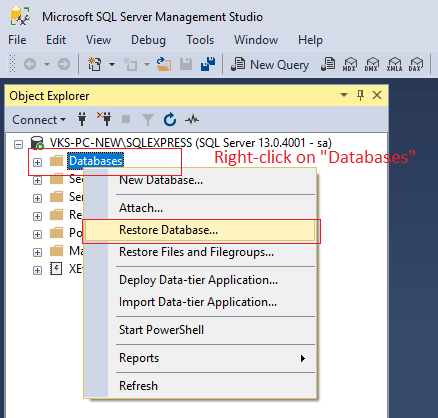Expand the folder node starting with 'Re'
This screenshot has height=418, width=438.
click(37, 216)
